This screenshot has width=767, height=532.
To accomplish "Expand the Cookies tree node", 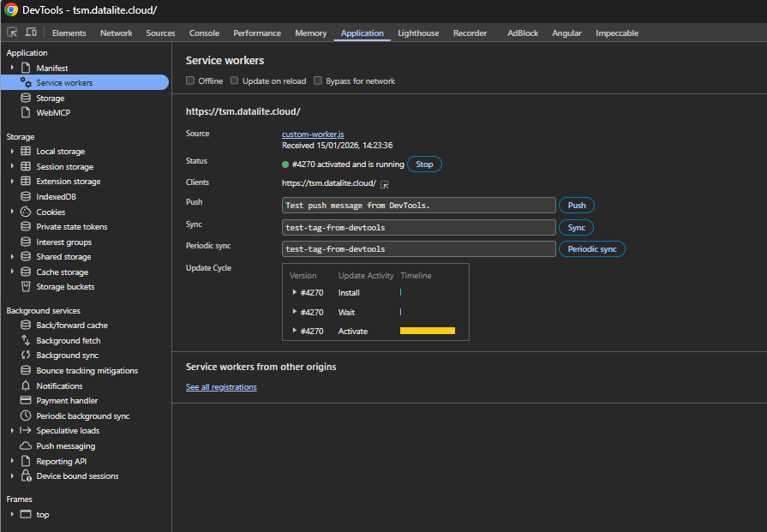I will coord(12,212).
